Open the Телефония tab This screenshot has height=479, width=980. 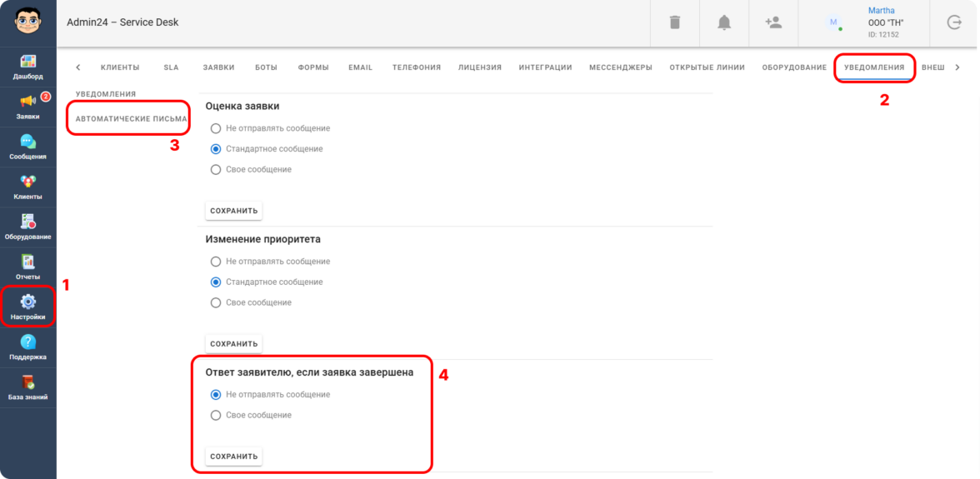coord(417,67)
